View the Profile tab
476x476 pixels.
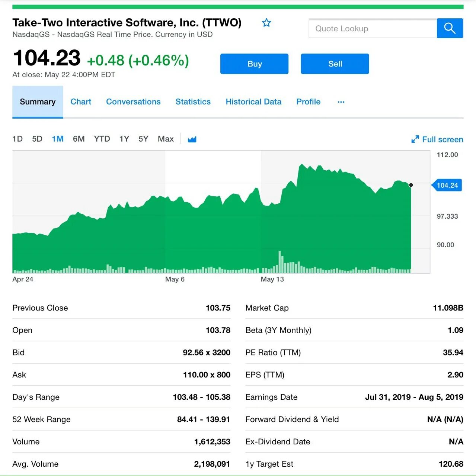pyautogui.click(x=309, y=102)
